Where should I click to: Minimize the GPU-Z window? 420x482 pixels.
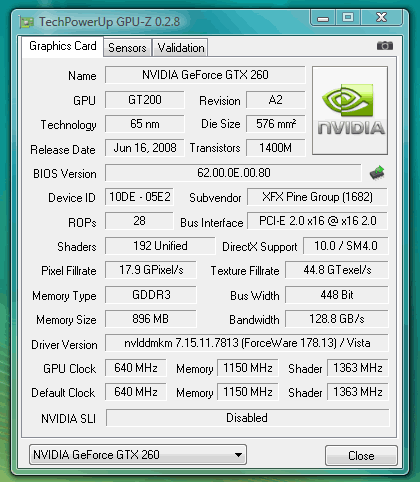click(323, 18)
